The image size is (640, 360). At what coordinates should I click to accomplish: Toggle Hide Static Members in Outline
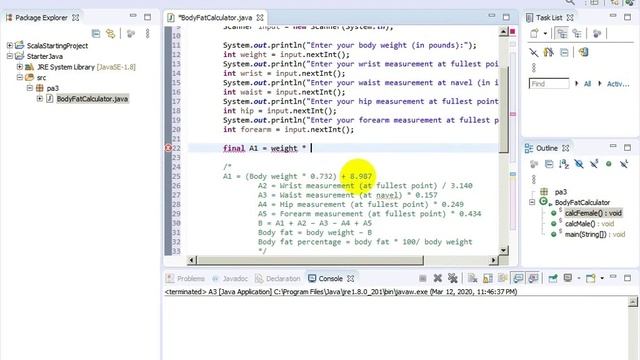[x=594, y=164]
